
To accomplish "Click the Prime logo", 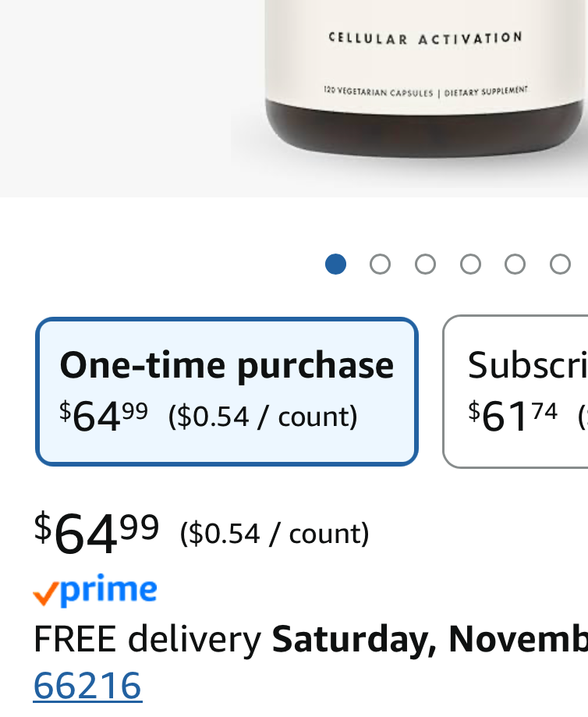I will point(108,591).
